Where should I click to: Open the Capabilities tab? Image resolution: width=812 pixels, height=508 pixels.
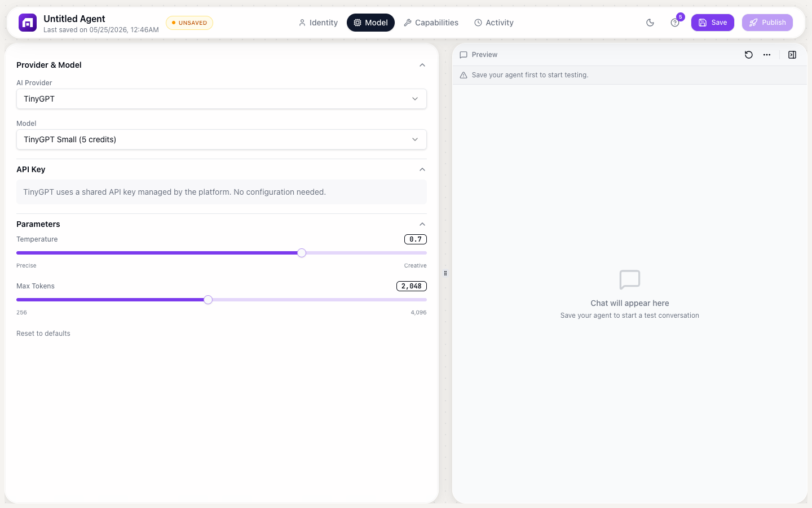[431, 23]
